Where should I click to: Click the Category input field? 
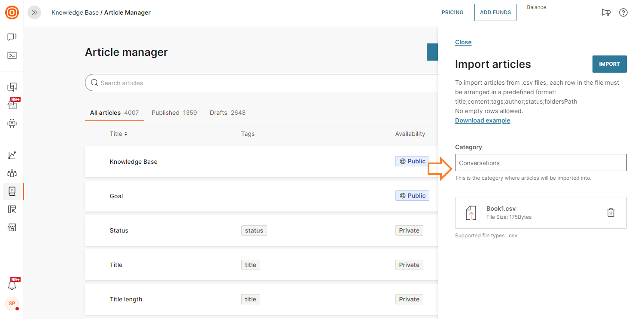click(x=541, y=163)
